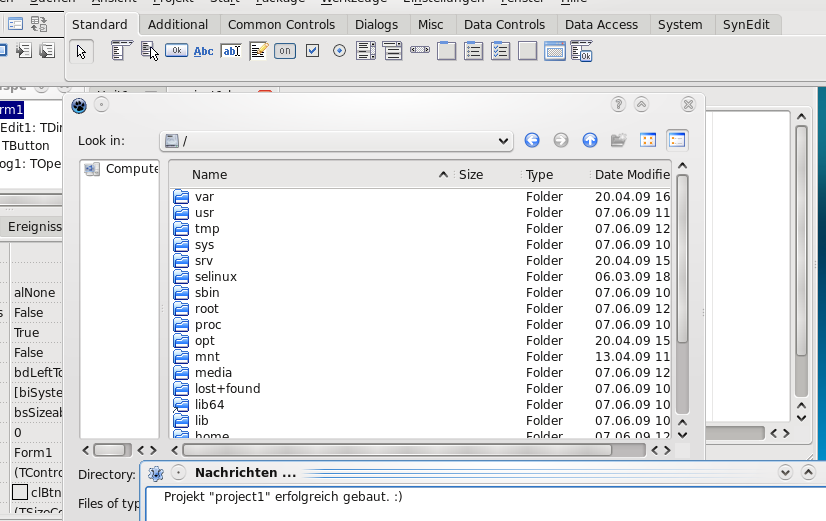Switch to detail view mode
This screenshot has height=521, width=826.
point(677,141)
